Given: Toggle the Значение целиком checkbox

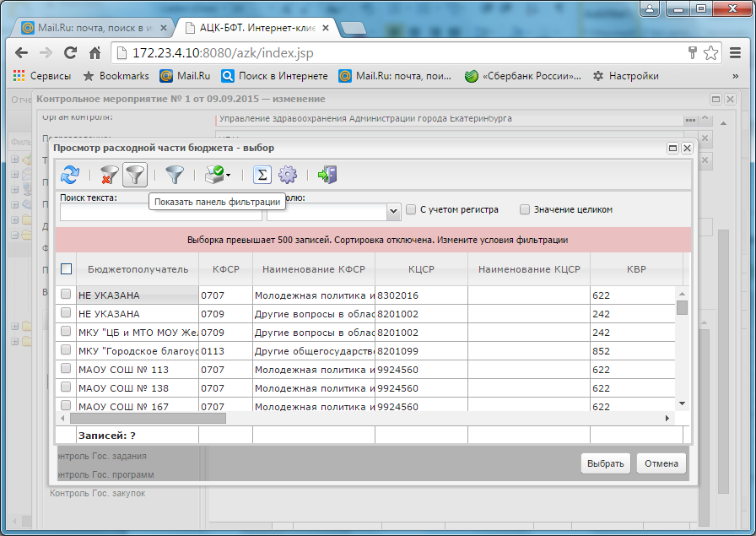Looking at the screenshot, I should click(525, 209).
